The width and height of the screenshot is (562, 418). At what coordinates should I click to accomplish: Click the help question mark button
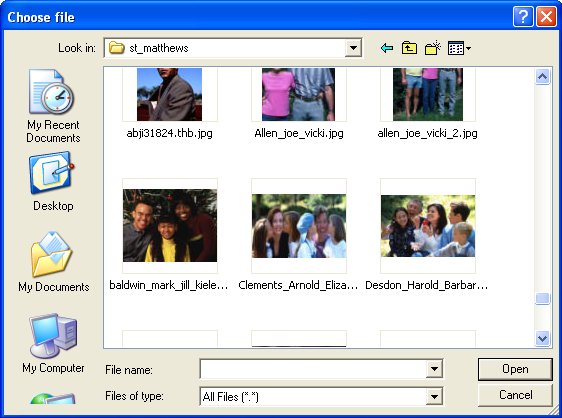pos(523,16)
